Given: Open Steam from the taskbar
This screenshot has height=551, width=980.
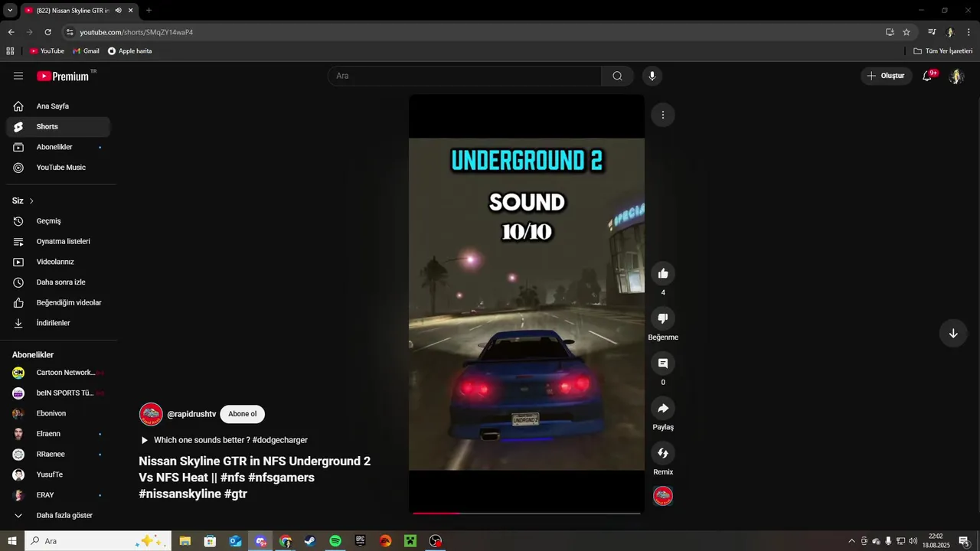Looking at the screenshot, I should pos(310,541).
